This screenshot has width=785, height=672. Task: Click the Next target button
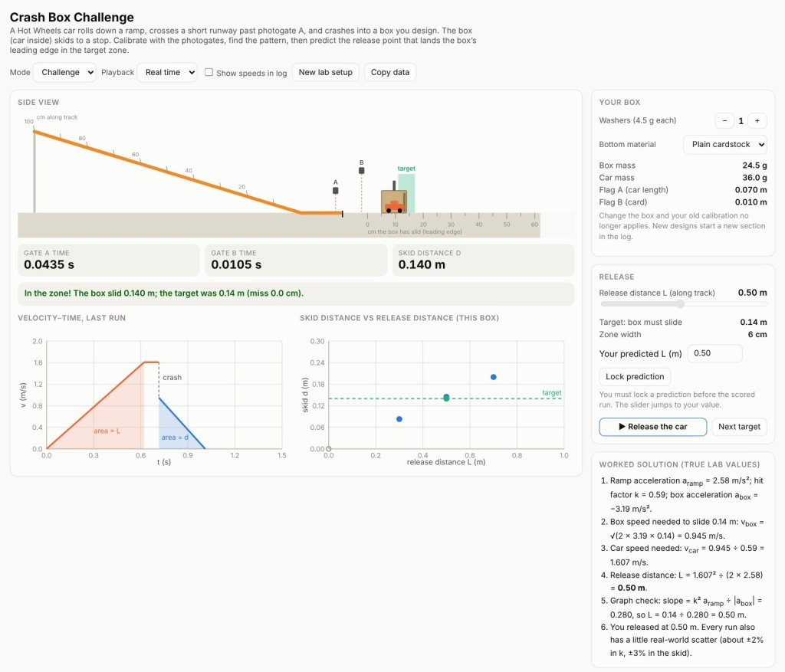pos(739,427)
